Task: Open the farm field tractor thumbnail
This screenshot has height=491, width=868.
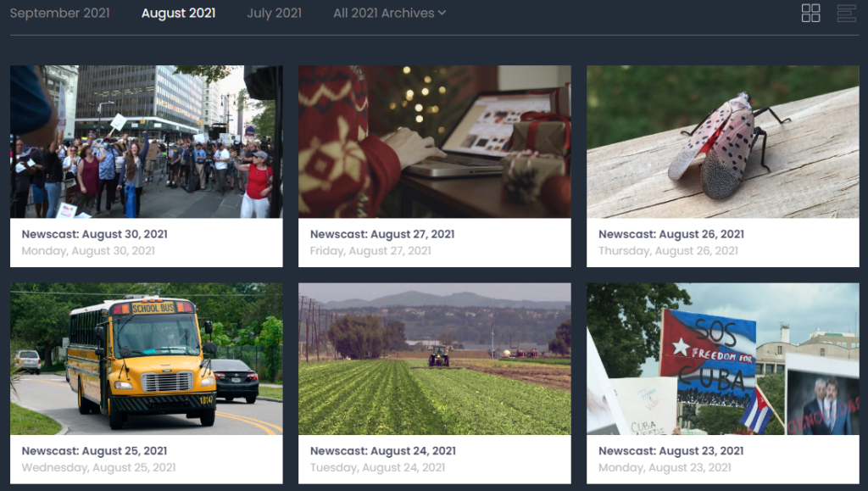Action: 435,359
